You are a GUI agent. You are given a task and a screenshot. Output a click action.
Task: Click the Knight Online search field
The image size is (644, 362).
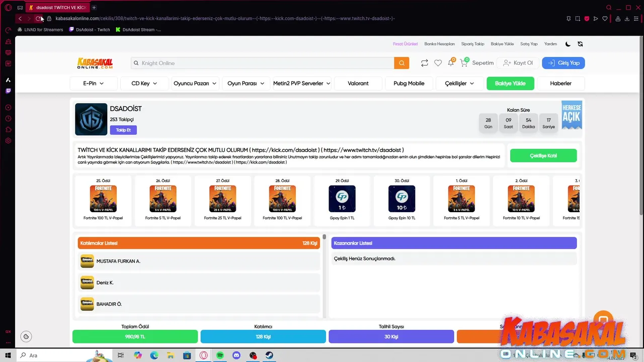[262, 63]
